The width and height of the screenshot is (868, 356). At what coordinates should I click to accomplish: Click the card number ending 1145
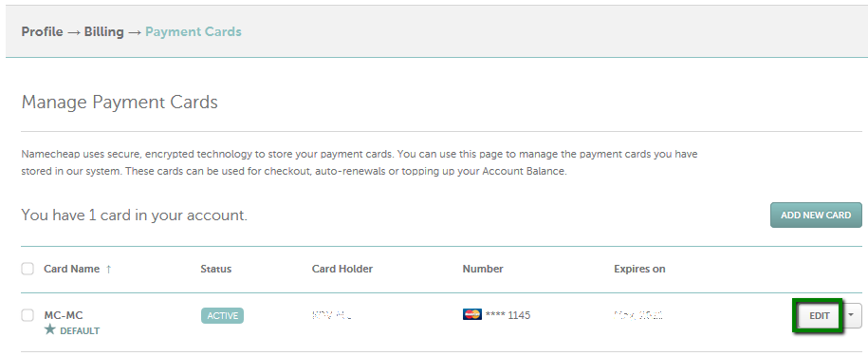point(508,315)
